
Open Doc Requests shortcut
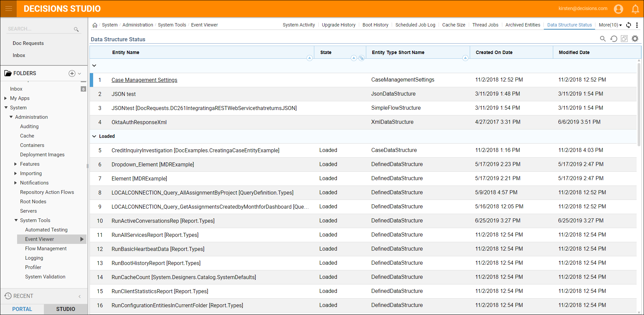click(x=28, y=43)
